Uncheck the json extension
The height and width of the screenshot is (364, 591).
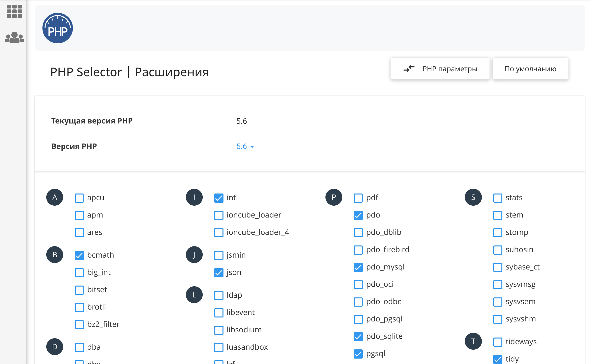(219, 272)
